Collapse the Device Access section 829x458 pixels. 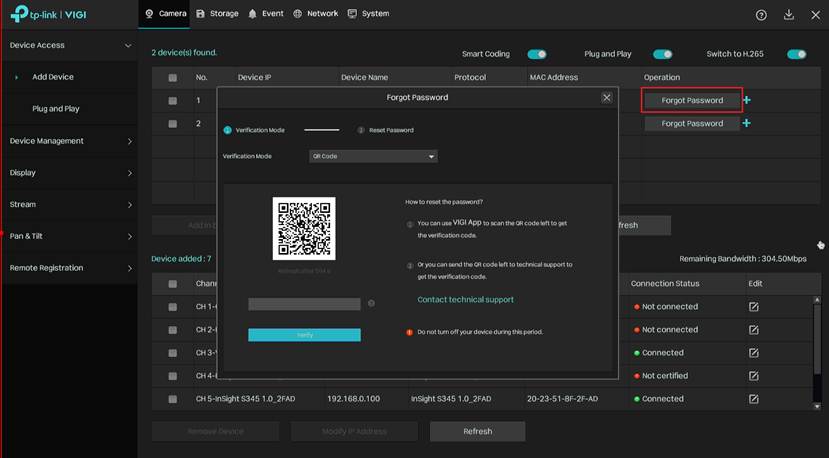[69, 45]
